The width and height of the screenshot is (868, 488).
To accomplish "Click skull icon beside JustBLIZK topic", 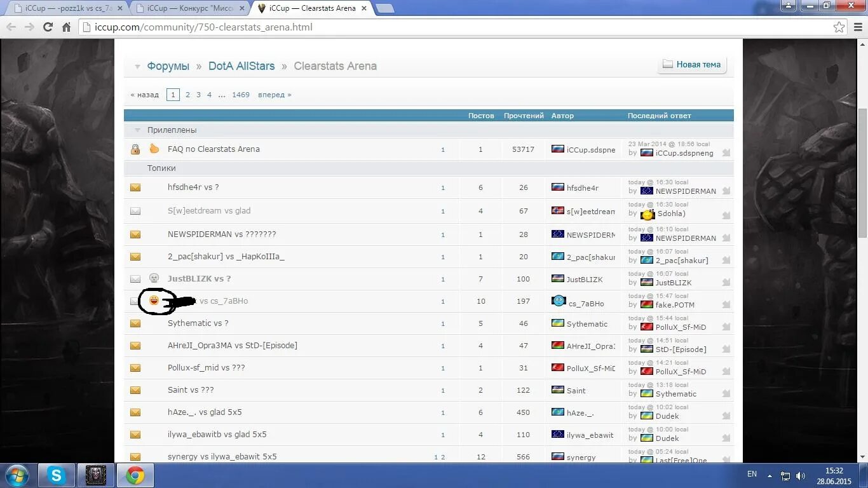I will (x=154, y=278).
